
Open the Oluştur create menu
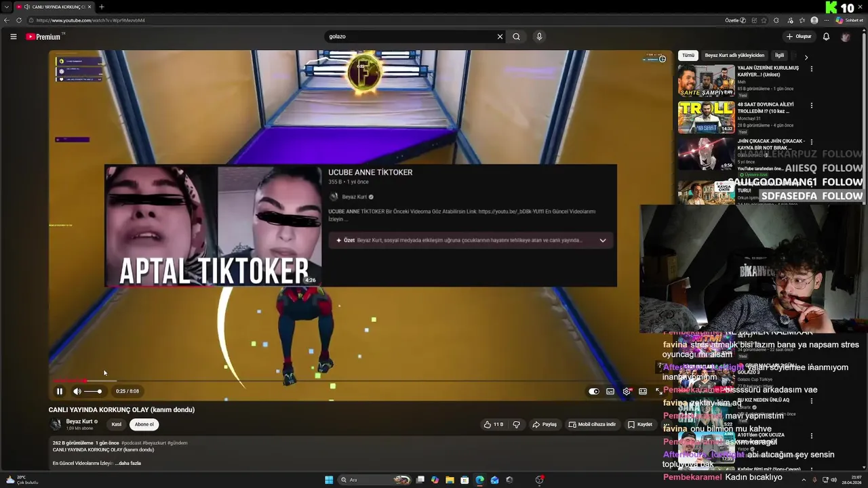(x=799, y=37)
